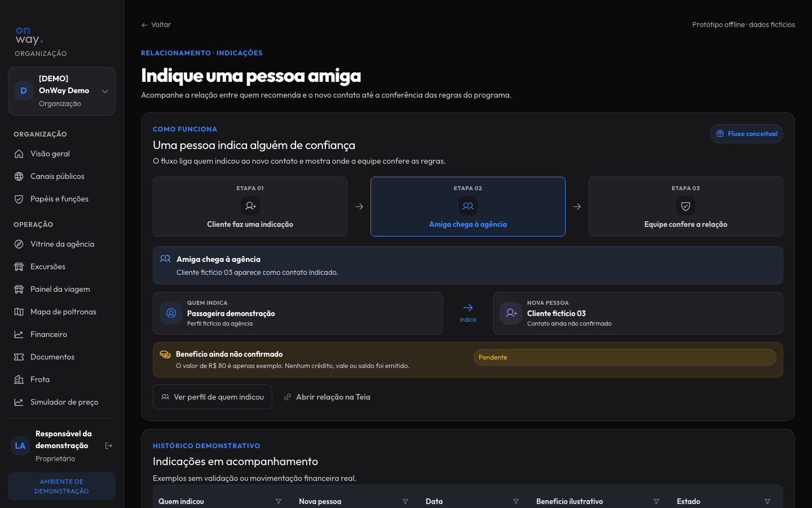The width and height of the screenshot is (812, 508).
Task: Open the Data column filter
Action: pos(516,501)
